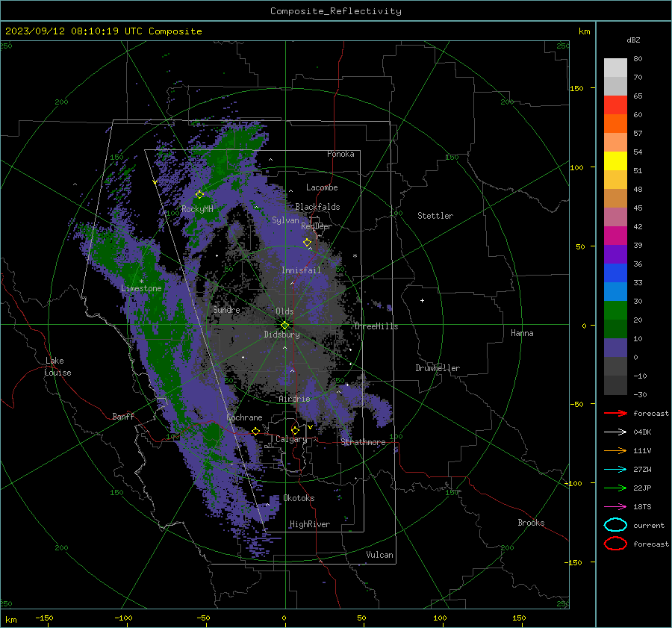Select the purple 39-36 dBZ swatch
The width and height of the screenshot is (672, 628).
(615, 255)
